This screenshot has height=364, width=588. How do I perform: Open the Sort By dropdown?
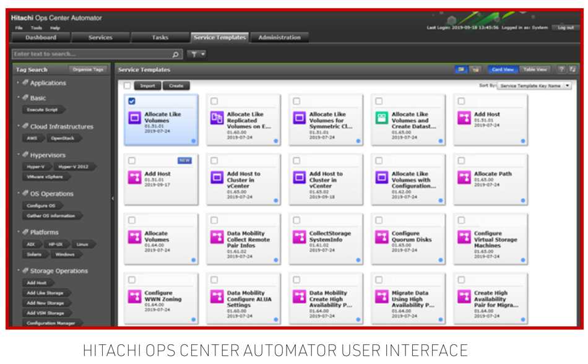point(534,86)
